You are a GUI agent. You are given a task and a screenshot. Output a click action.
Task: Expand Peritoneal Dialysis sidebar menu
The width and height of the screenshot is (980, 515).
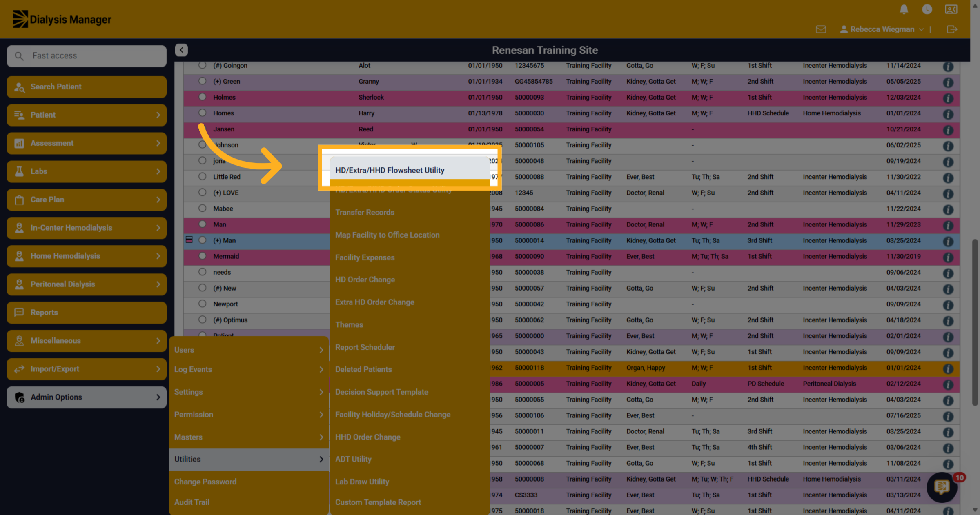click(x=87, y=284)
